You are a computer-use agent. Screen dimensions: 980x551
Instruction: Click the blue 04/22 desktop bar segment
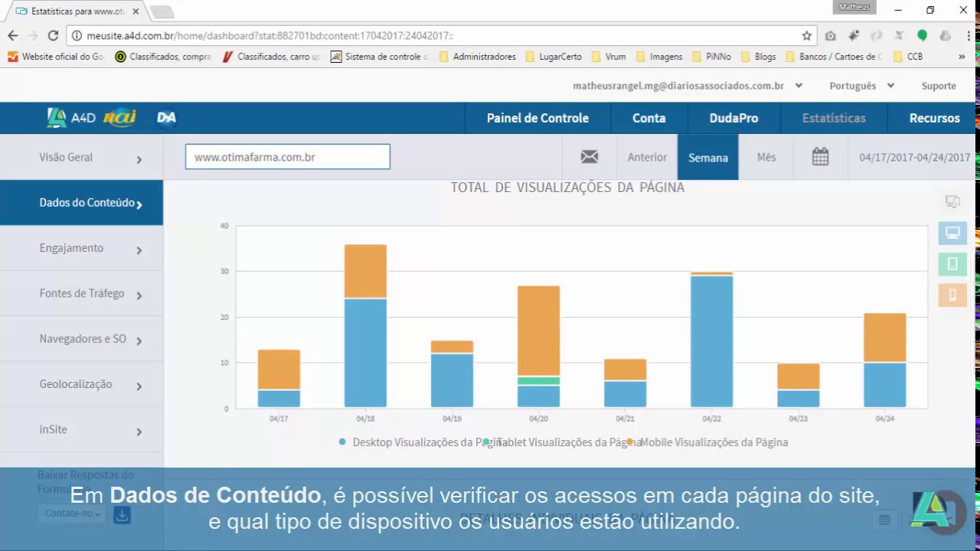[711, 341]
